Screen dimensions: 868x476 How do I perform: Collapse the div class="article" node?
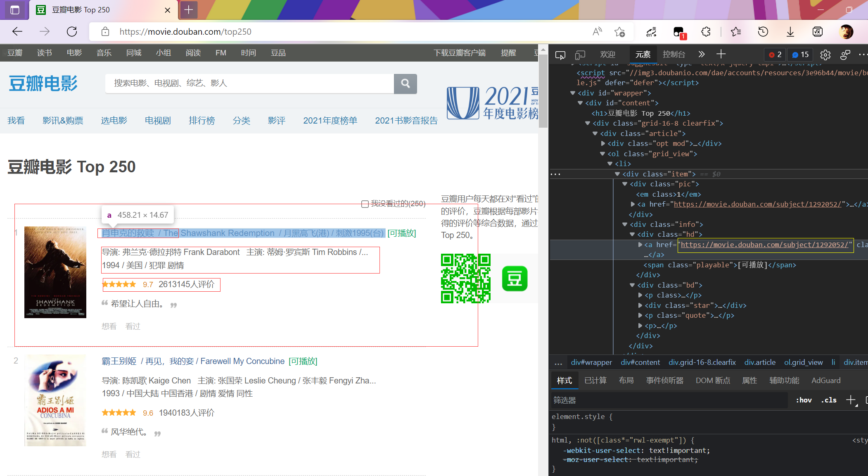pos(595,133)
